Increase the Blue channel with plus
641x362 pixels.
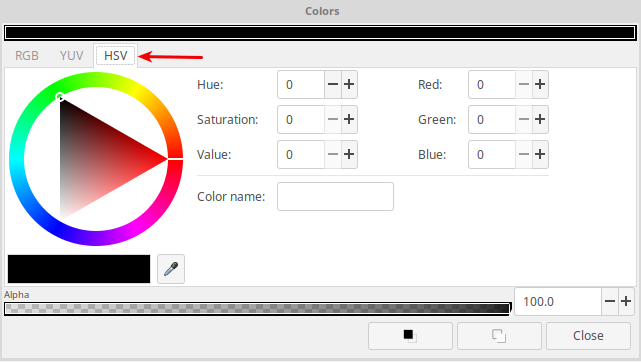point(540,154)
